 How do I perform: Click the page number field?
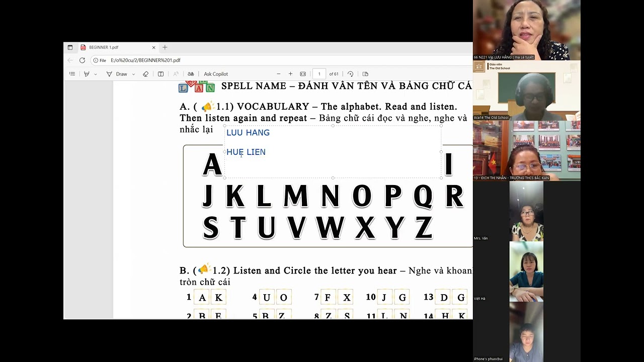coord(319,74)
